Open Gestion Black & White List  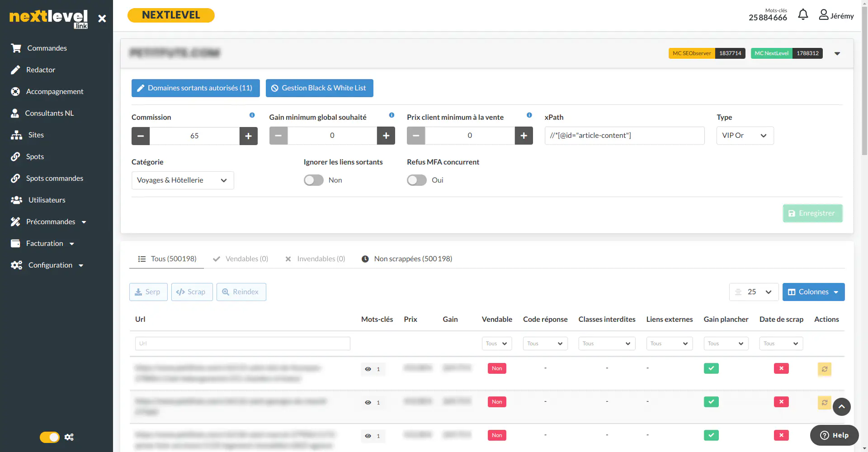click(320, 88)
